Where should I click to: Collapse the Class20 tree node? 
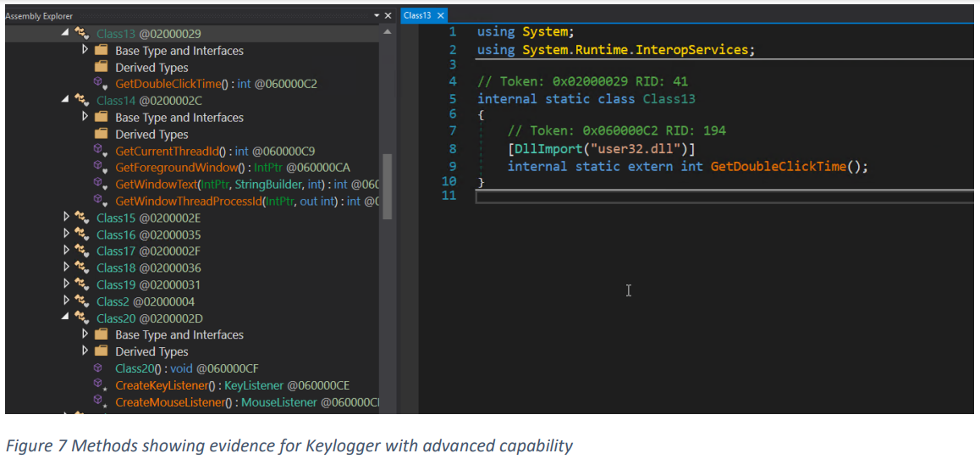coord(66,317)
